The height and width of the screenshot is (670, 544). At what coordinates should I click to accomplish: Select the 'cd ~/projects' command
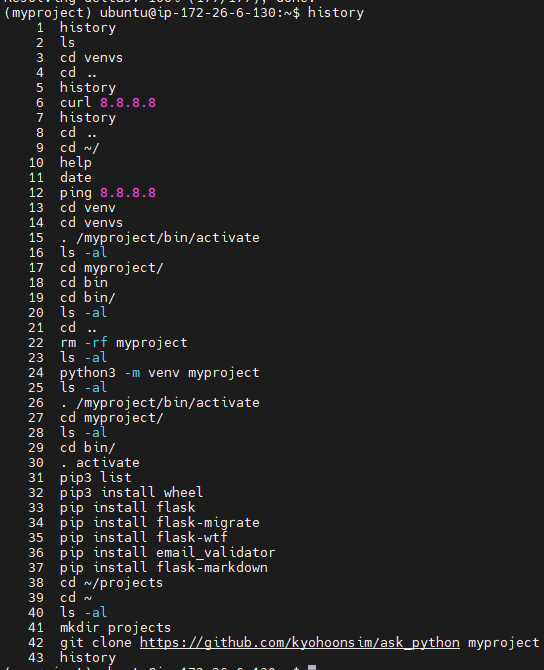click(x=112, y=582)
